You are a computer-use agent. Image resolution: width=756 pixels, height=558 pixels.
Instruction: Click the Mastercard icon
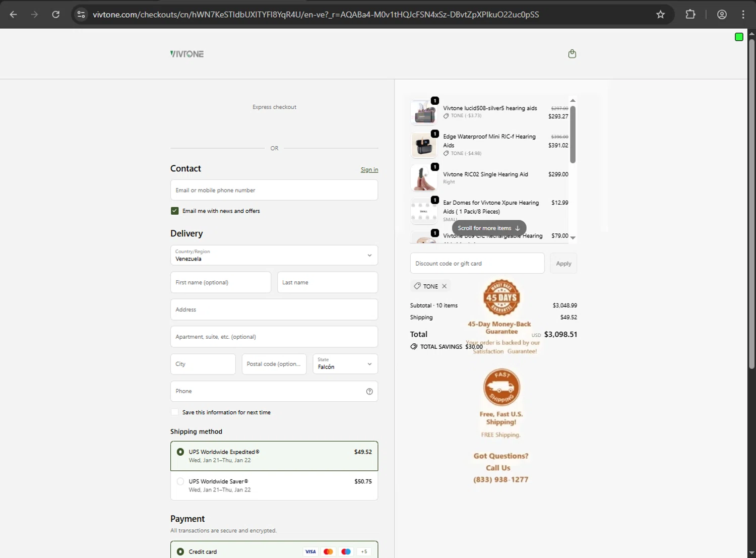coord(328,552)
